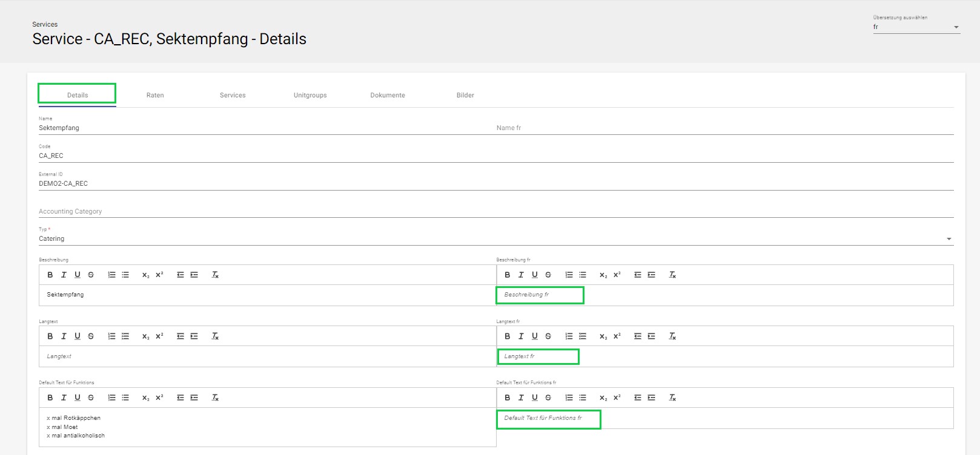980x455 pixels.
Task: Clear formatting in Beschreibung fr editor
Action: (x=672, y=275)
